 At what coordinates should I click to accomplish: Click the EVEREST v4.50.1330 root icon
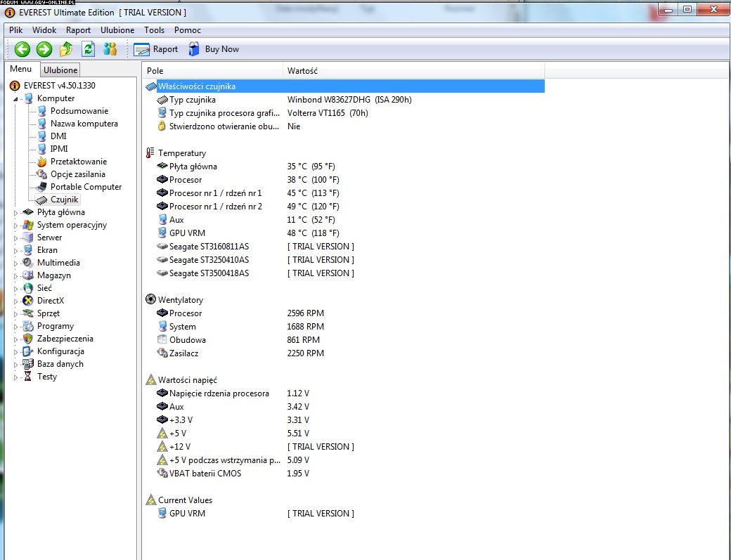[15, 86]
